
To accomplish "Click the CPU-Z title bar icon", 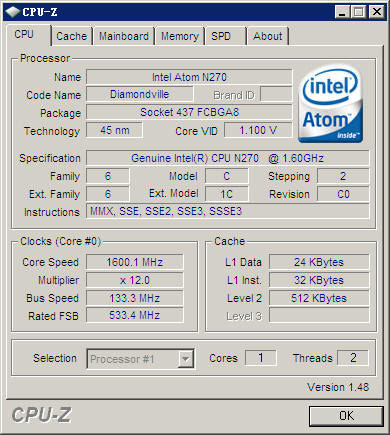I will [13, 12].
